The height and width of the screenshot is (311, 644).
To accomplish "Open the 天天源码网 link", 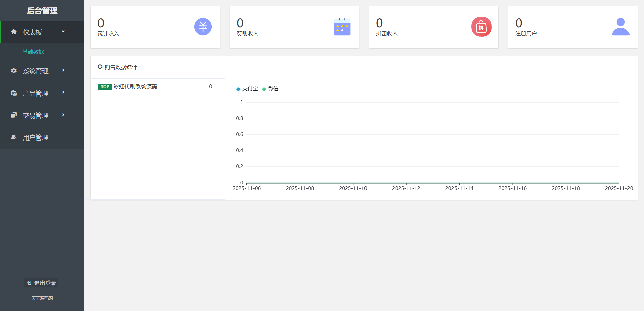I will (x=41, y=298).
